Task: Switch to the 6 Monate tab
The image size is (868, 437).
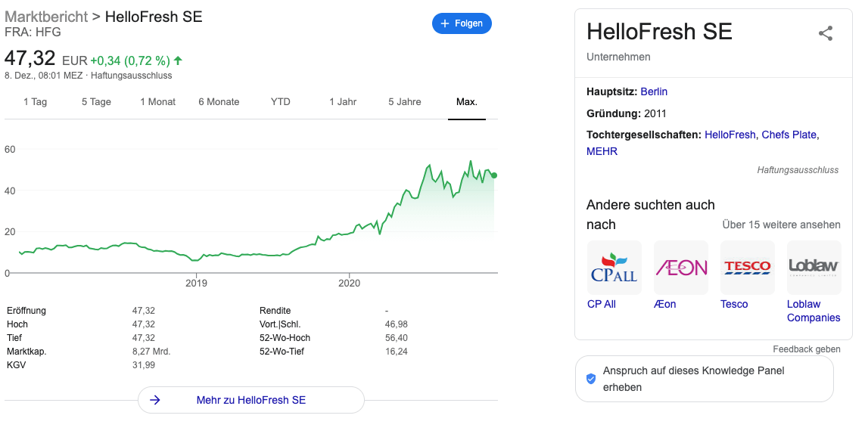Action: pyautogui.click(x=219, y=102)
